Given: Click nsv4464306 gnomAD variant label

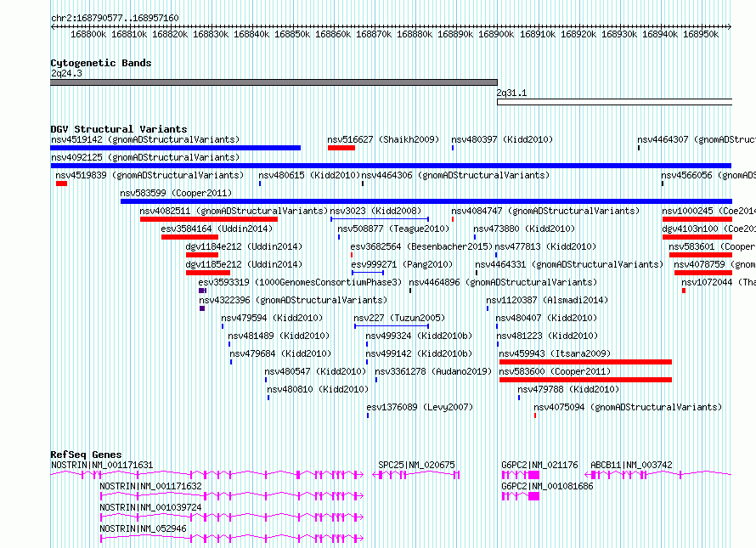Looking at the screenshot, I should point(455,175).
